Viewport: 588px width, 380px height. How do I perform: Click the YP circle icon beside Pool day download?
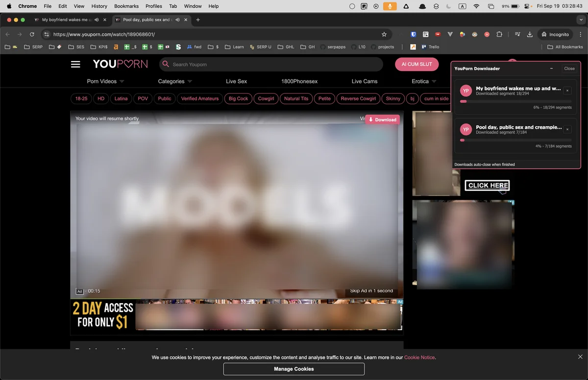pos(465,130)
